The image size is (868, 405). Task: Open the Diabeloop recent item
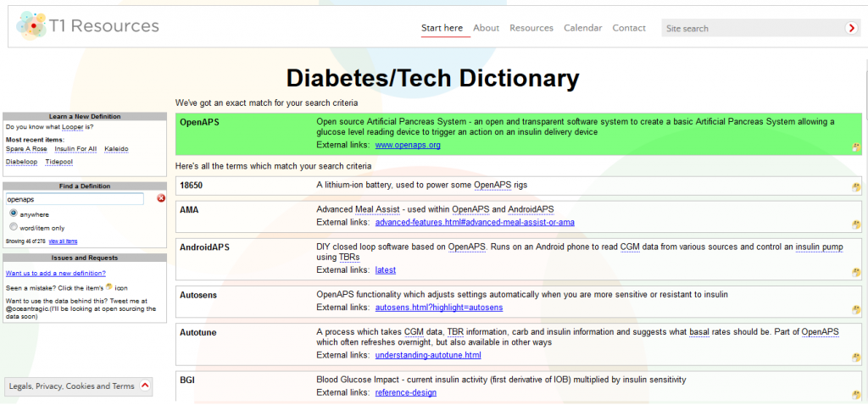(21, 162)
